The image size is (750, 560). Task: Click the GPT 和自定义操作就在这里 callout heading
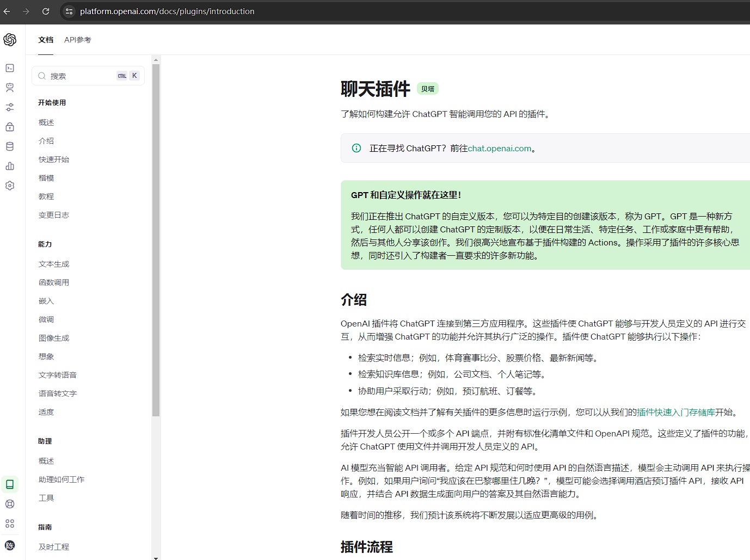coord(406,195)
